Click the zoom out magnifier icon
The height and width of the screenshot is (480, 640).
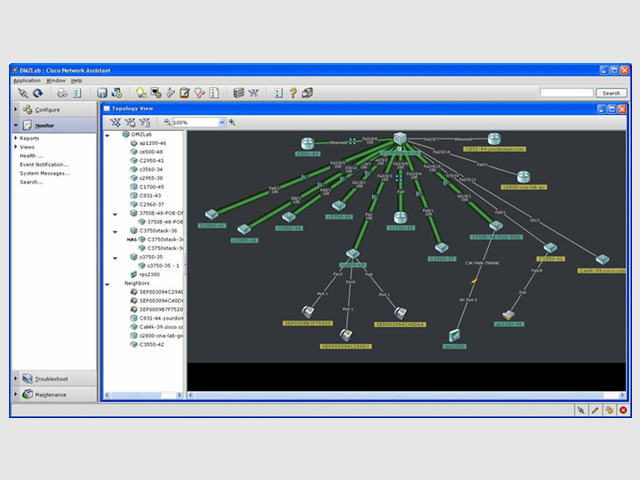pos(167,122)
